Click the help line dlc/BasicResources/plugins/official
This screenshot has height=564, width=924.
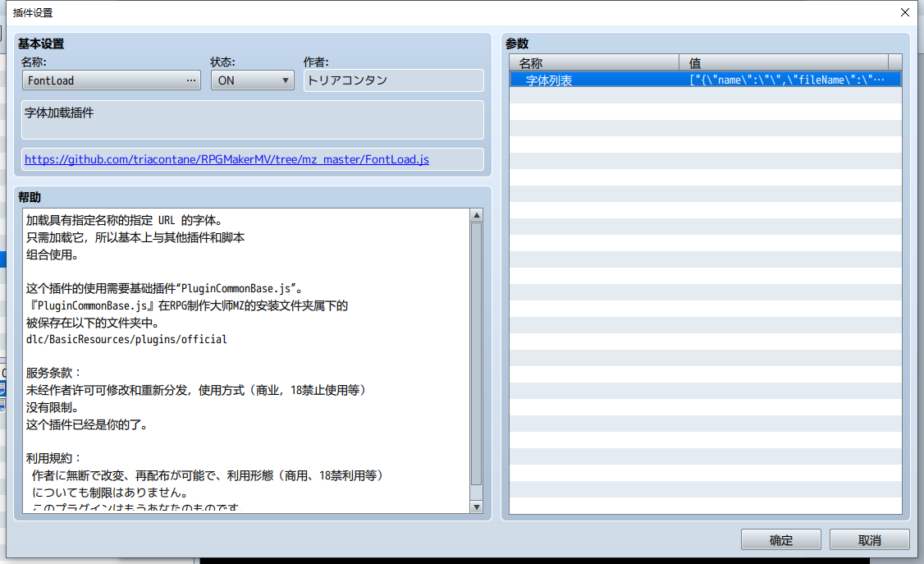[x=126, y=339]
